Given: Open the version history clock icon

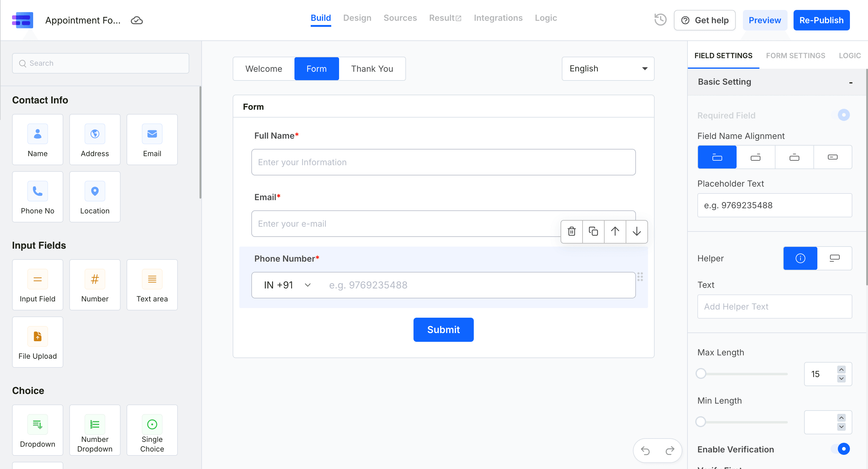Looking at the screenshot, I should [660, 20].
